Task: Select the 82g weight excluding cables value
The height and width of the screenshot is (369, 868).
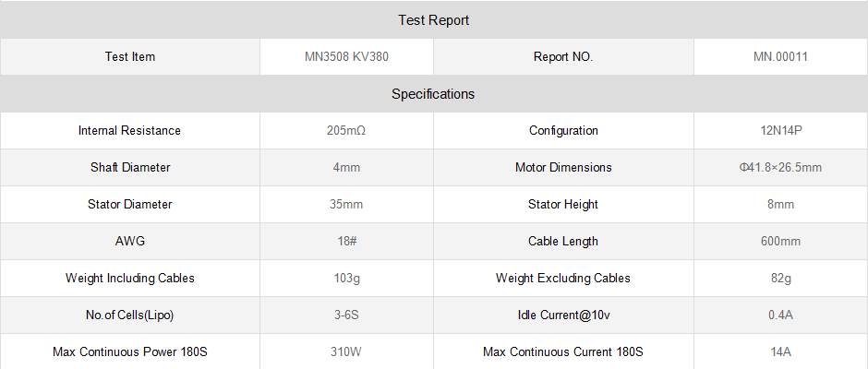Action: pyautogui.click(x=780, y=278)
